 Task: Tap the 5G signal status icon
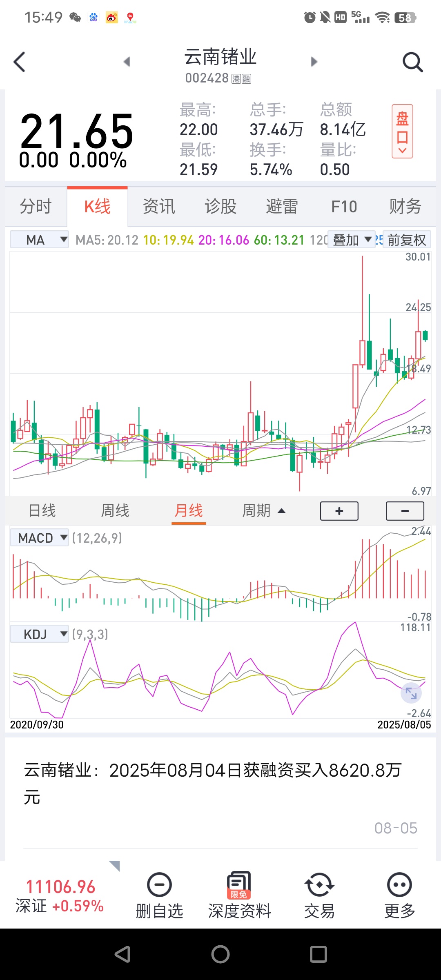tap(360, 17)
